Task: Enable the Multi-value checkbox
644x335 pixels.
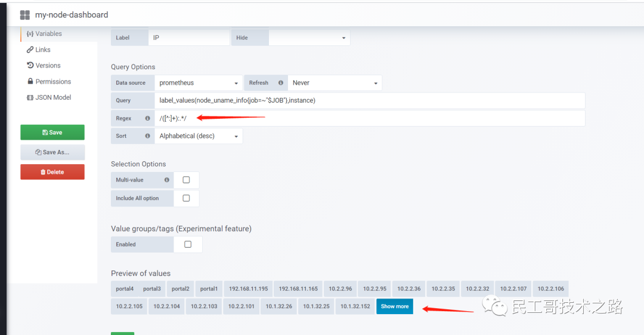Action: (186, 180)
